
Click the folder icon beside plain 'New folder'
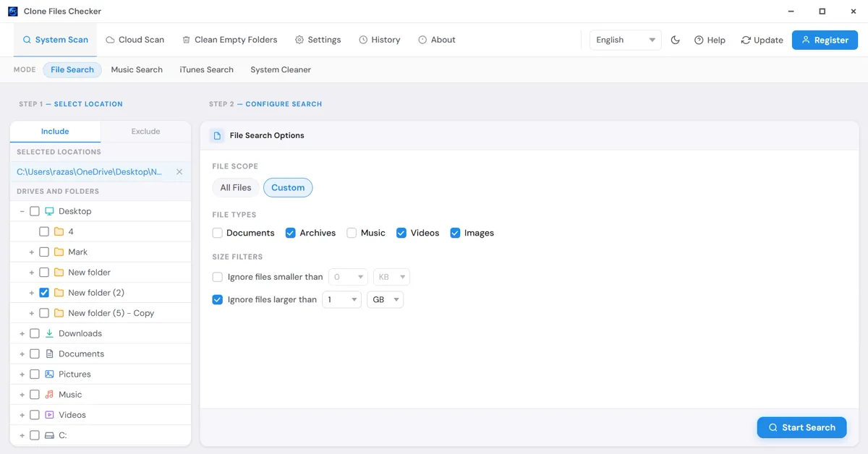click(x=59, y=273)
